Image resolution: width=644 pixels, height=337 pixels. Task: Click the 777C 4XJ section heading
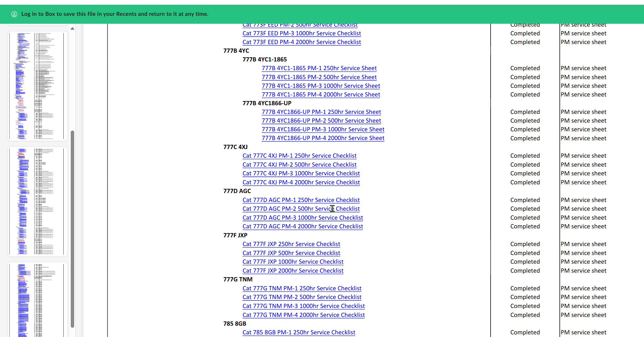235,147
